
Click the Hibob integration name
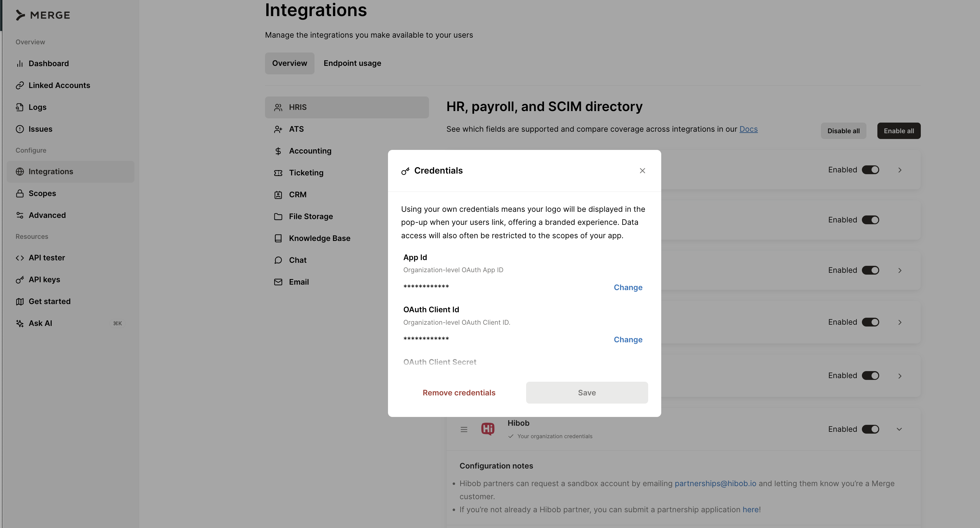518,423
